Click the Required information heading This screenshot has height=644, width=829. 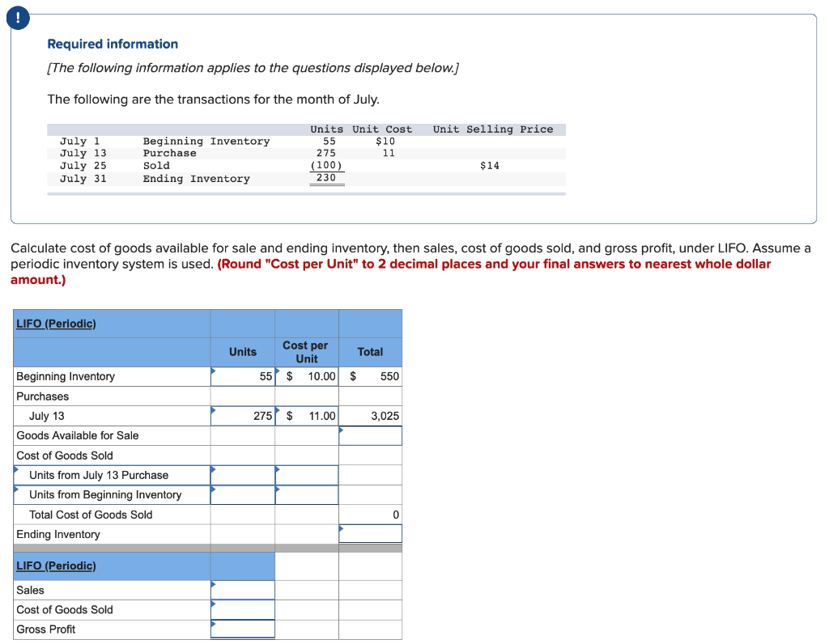pos(113,44)
